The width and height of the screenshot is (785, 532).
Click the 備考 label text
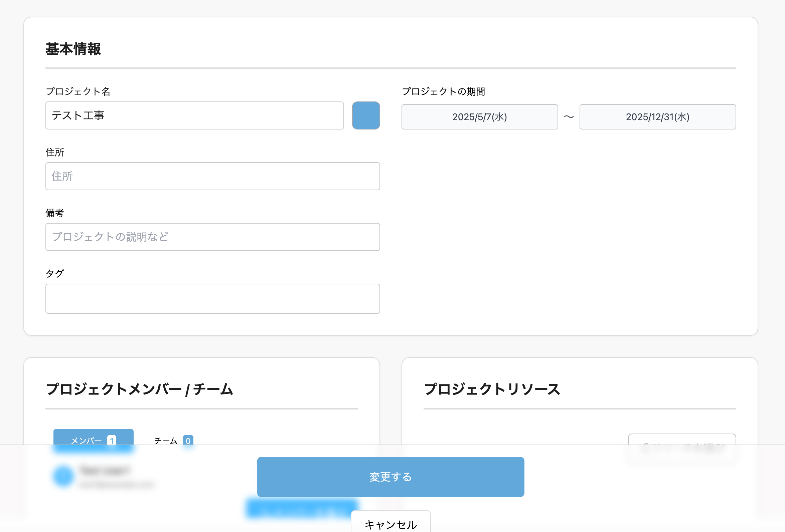pyautogui.click(x=55, y=213)
